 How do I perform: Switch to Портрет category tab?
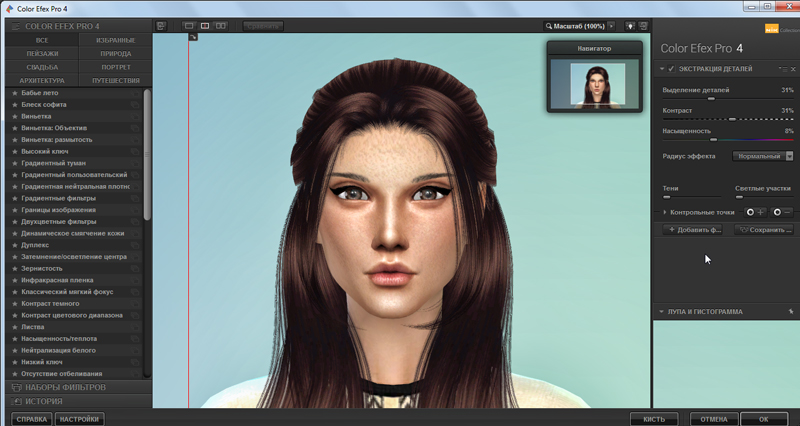click(116, 67)
